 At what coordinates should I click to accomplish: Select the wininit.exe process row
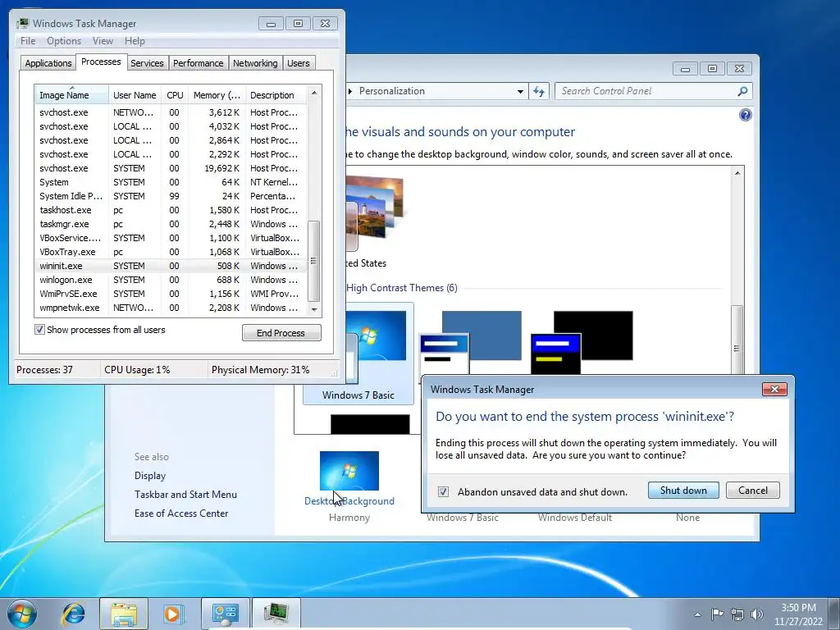tap(171, 266)
